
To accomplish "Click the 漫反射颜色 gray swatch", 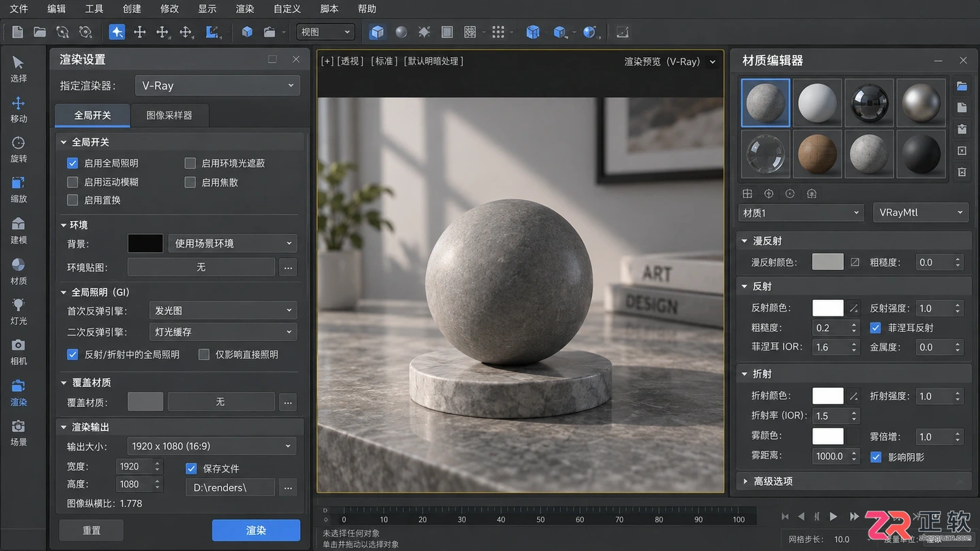I will 828,262.
